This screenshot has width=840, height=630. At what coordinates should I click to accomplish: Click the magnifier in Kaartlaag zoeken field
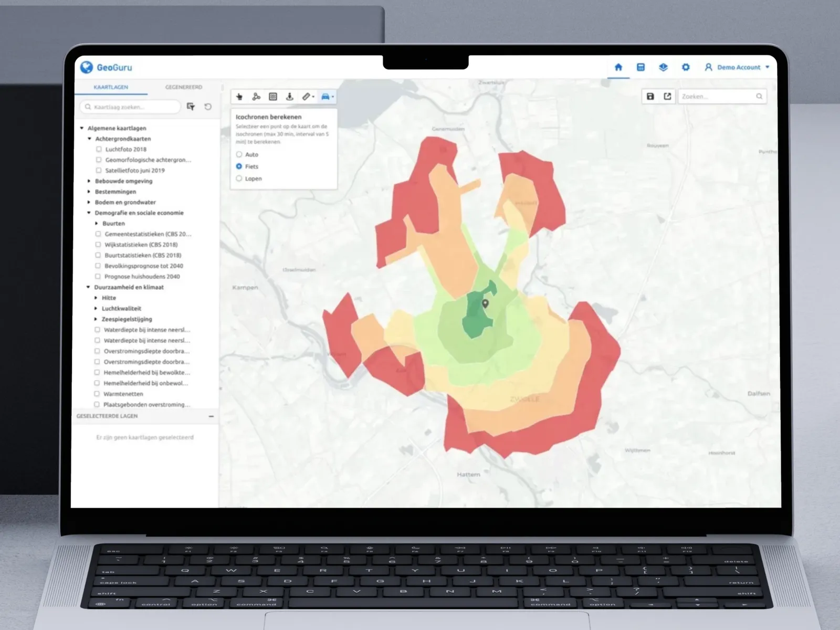click(x=88, y=107)
